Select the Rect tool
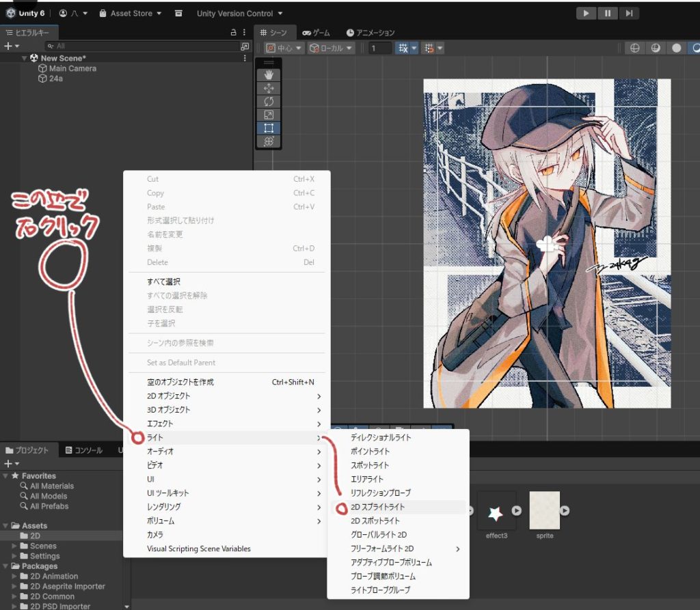Screen dimensions: 700x610 [269, 128]
